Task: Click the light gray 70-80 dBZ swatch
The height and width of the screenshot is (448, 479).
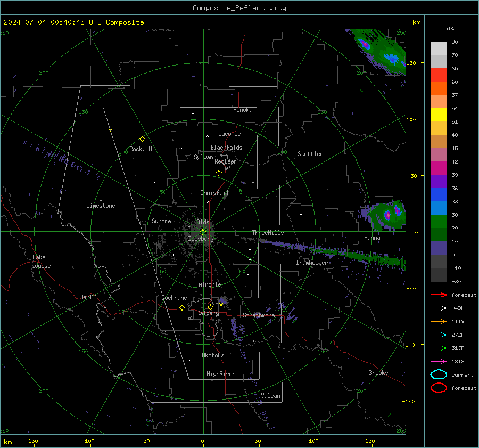Action: click(x=439, y=48)
